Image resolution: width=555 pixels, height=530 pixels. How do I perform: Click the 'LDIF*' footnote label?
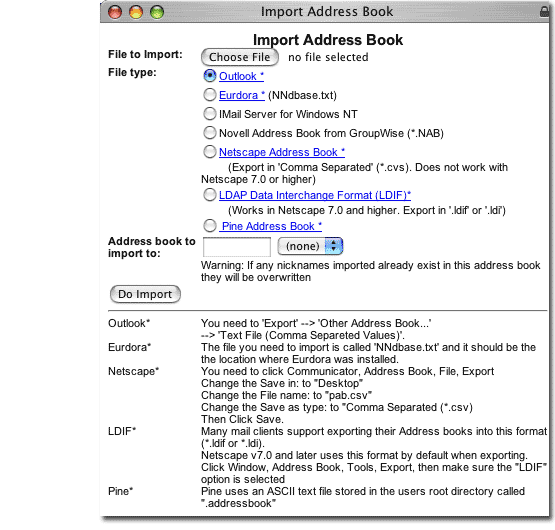coord(122,432)
